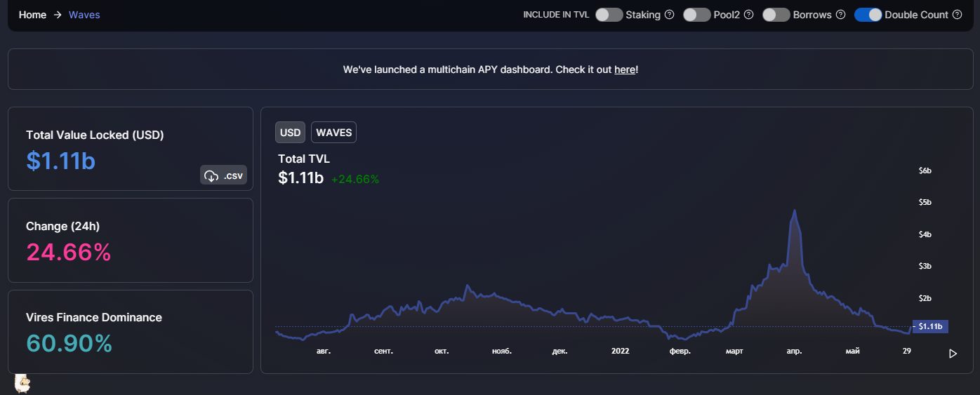Click the cloud download icon for .csv
Screen dimensions: 980x395
(x=211, y=176)
